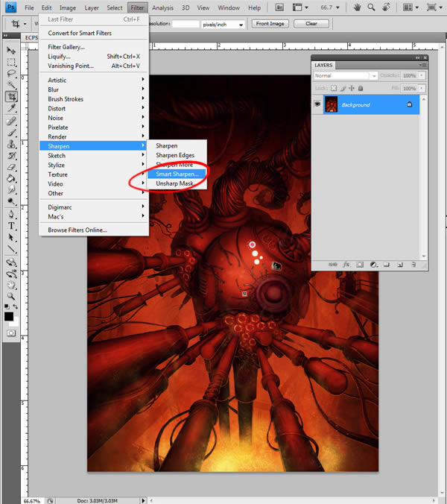Screen dimensions: 447x504
Task: Open the Blur filter submenu
Action: 93,89
